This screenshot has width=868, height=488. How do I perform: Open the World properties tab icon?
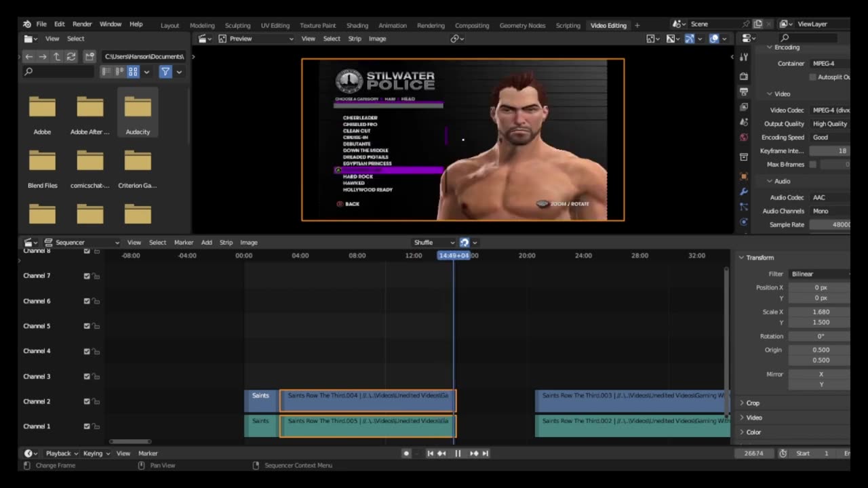744,138
